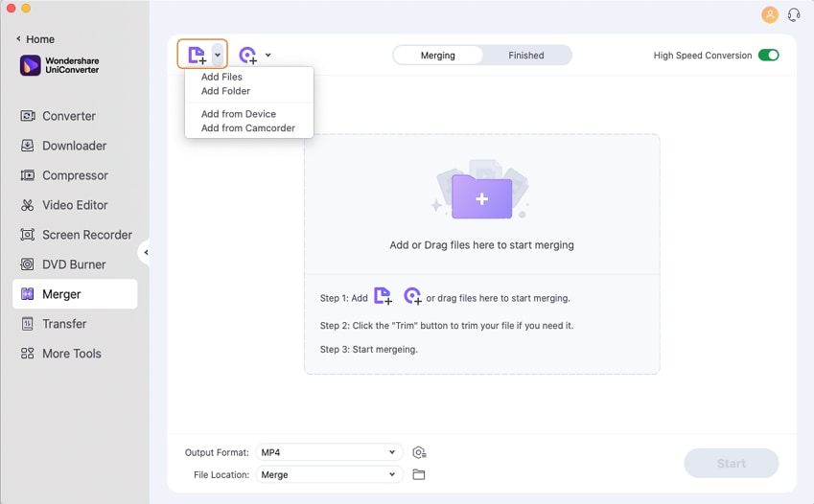
Task: Click the Step 1 add file icon
Action: click(x=383, y=297)
